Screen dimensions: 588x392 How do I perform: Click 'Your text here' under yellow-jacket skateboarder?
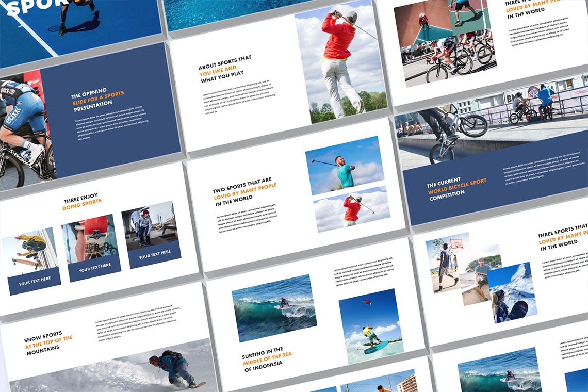tap(35, 282)
